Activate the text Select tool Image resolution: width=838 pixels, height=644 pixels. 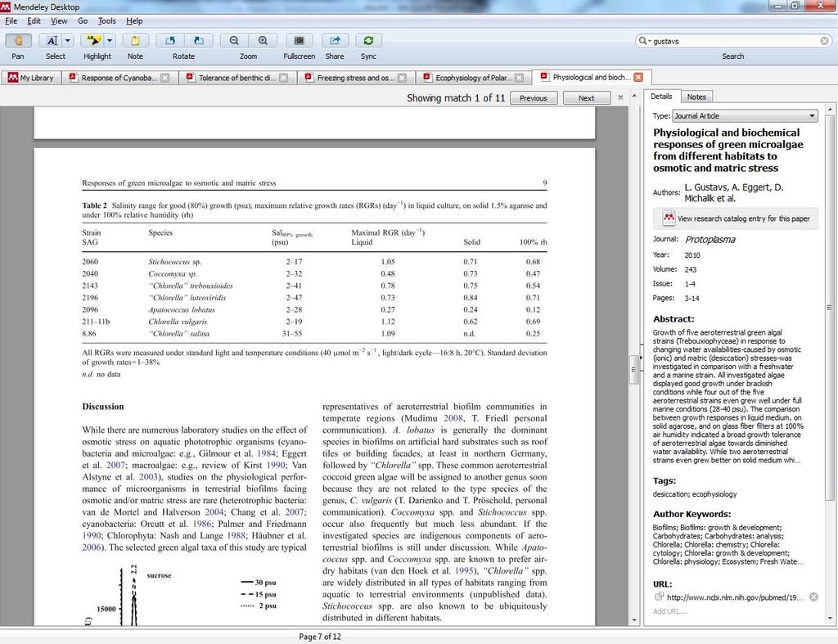pos(52,41)
